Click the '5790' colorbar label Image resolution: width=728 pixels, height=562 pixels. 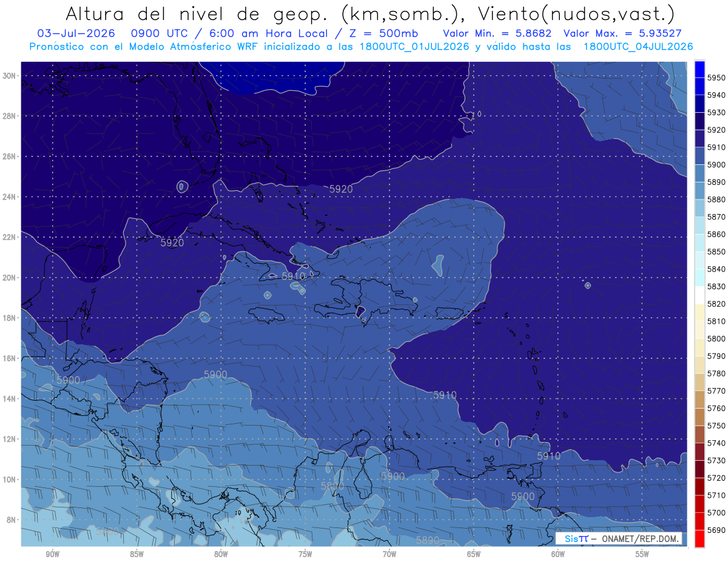pos(716,356)
